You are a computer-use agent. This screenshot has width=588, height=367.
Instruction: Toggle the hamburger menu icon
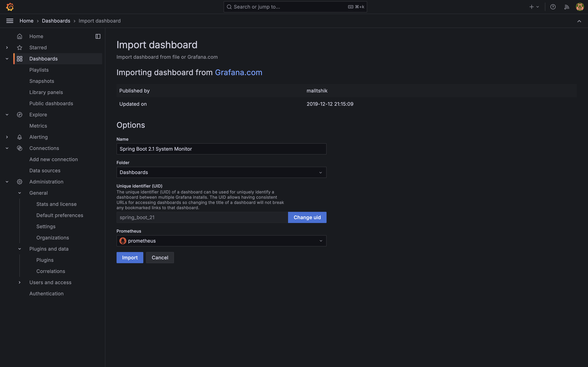(x=10, y=21)
